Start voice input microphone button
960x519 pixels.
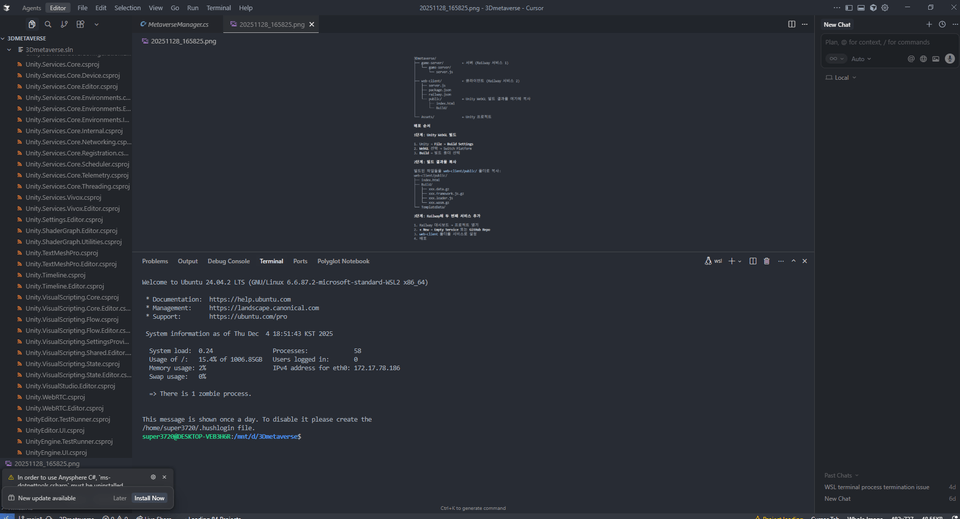950,59
